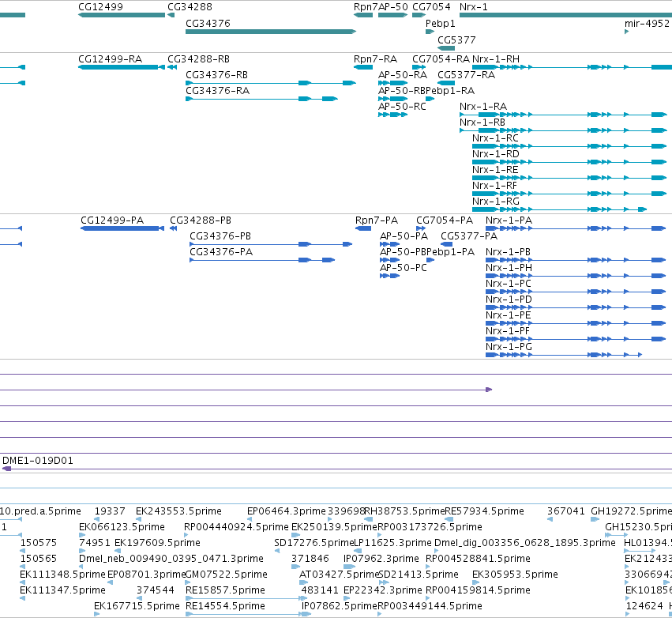Screen dimensions: 672x618
Task: Select transcript CG5377-RA
Action: 466,74
